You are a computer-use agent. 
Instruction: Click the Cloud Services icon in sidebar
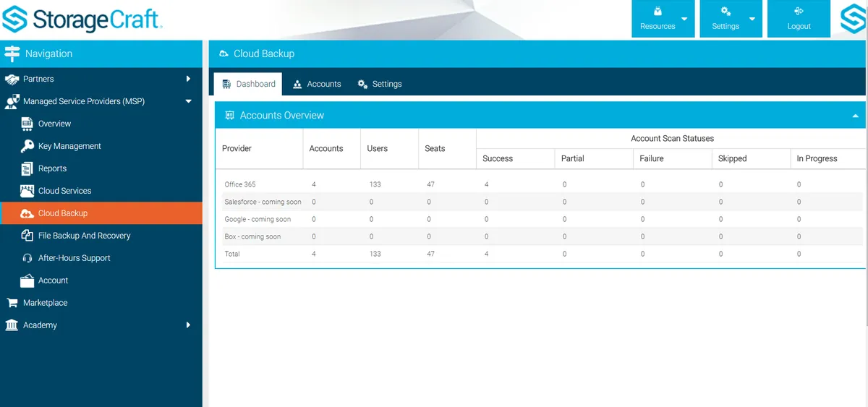point(27,191)
